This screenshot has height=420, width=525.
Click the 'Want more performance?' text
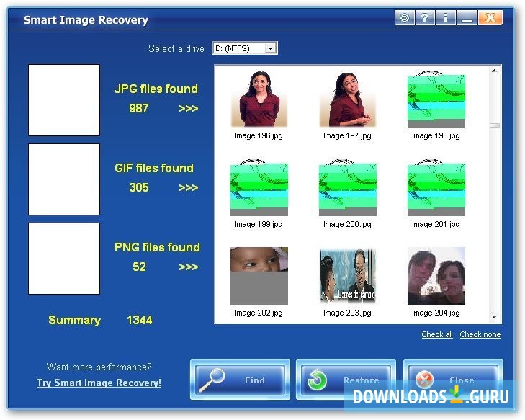pyautogui.click(x=99, y=367)
